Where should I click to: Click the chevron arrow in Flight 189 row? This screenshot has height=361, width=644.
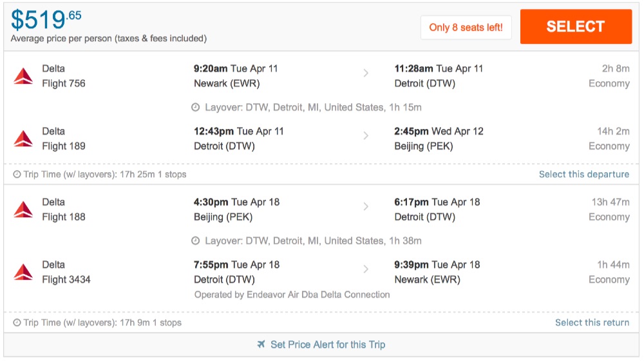[366, 135]
